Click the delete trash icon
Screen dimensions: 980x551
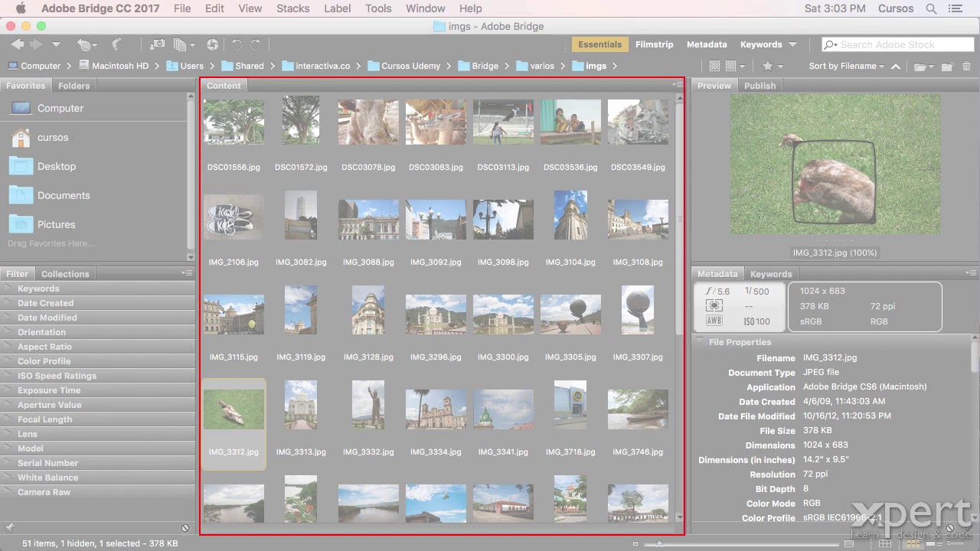click(966, 66)
